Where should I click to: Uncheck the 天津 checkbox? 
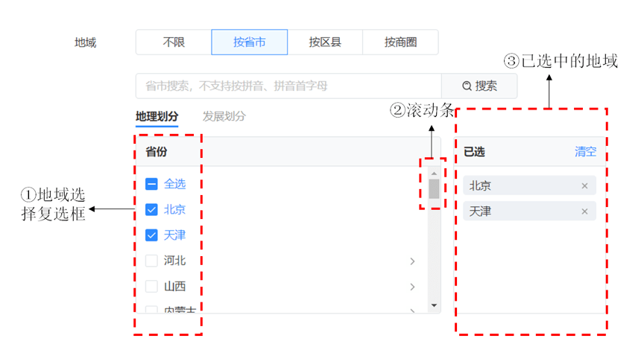(151, 235)
